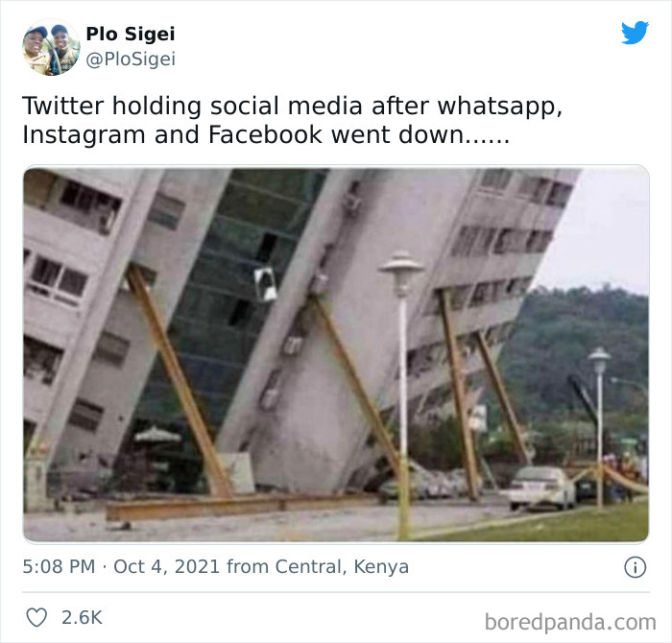Select the tweet text about Twitter holding social media
Image resolution: width=672 pixels, height=643 pixels.
tap(292, 120)
